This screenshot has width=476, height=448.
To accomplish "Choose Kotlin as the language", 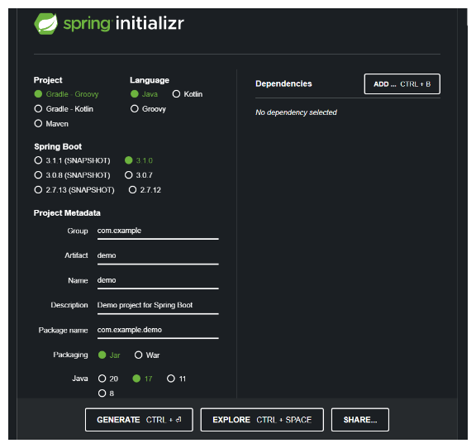I will (188, 94).
